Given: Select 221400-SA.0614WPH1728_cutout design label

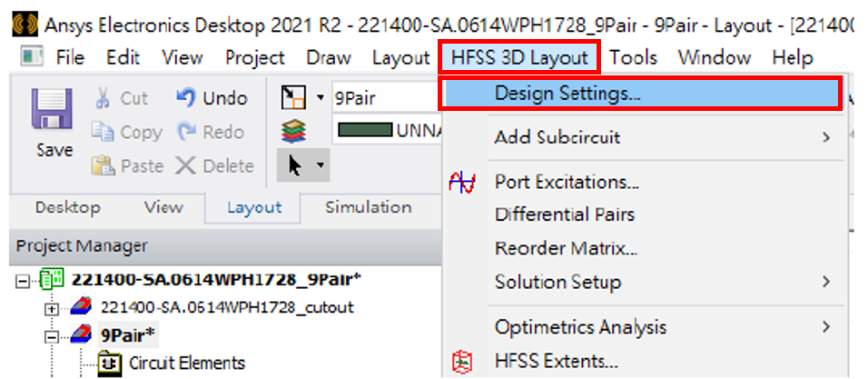Looking at the screenshot, I should 227,307.
